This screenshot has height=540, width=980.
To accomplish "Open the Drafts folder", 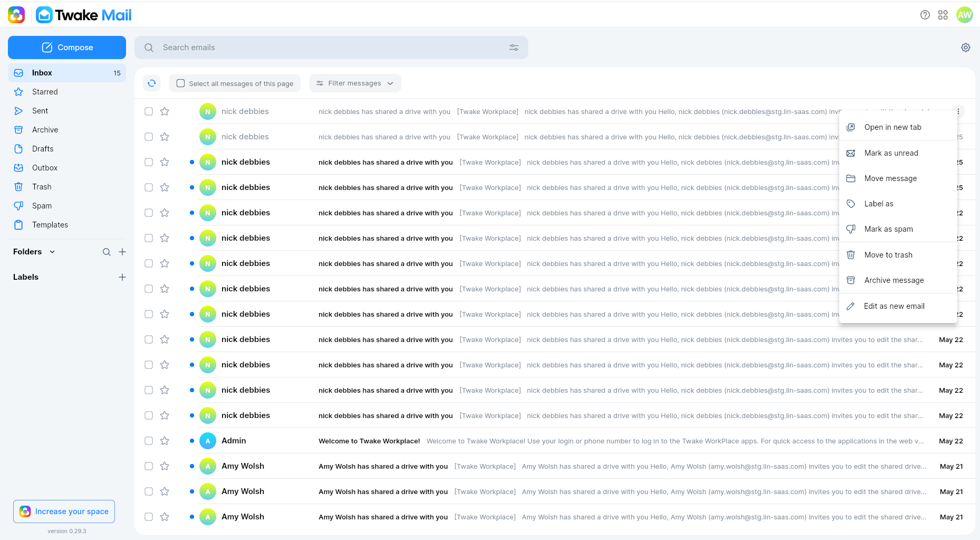I will pos(67,149).
